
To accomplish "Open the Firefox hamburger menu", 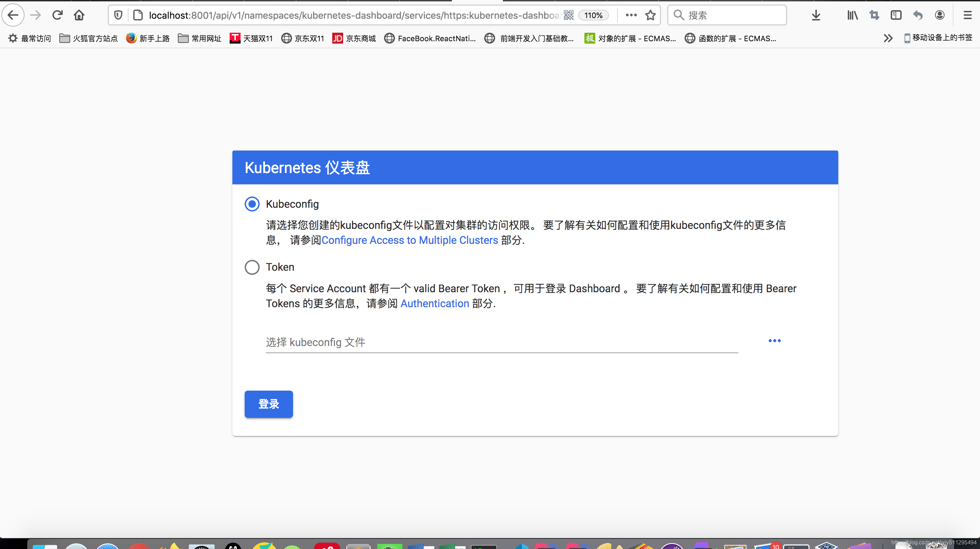I will pos(967,15).
